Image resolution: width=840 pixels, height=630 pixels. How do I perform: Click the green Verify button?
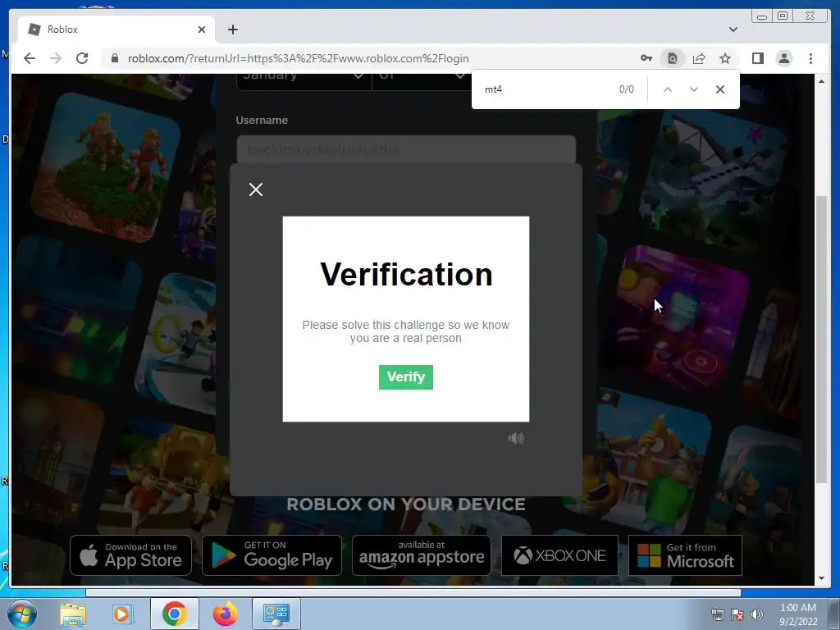click(x=405, y=377)
